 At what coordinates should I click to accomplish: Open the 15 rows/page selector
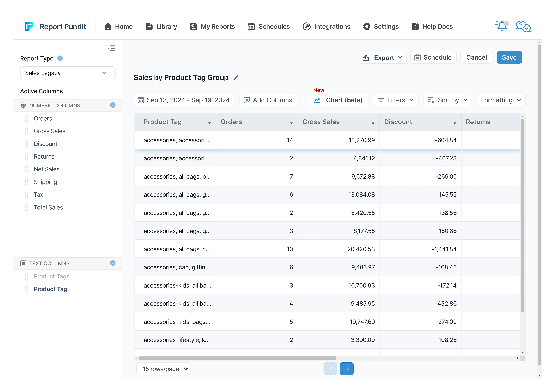point(163,369)
